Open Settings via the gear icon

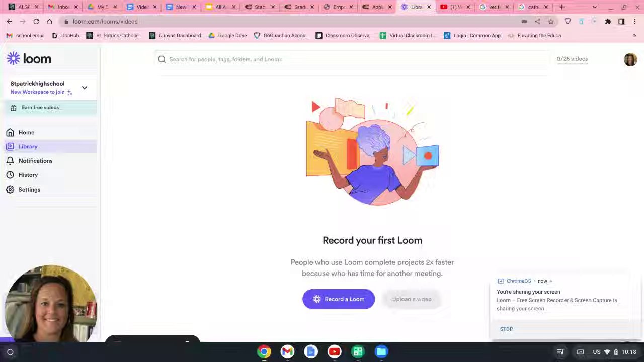[10, 190]
